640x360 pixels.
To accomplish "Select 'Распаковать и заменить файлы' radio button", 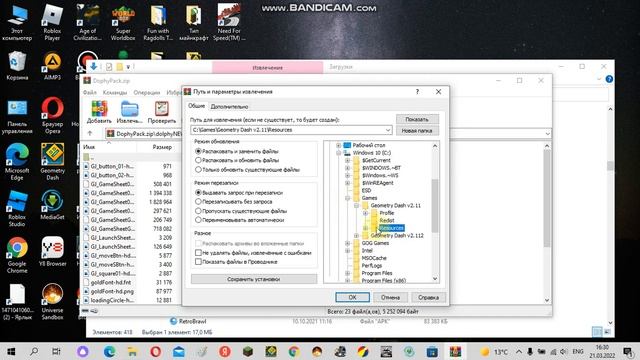I will (198, 151).
